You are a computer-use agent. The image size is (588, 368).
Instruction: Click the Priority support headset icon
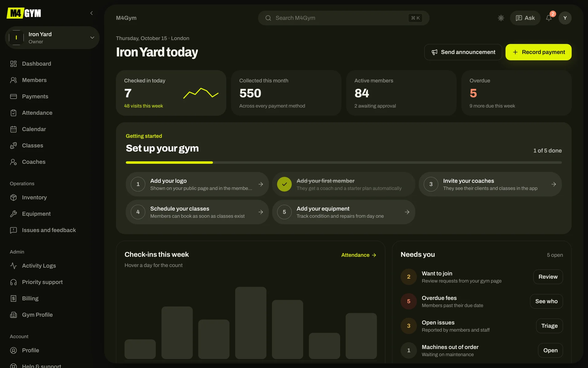tap(13, 282)
